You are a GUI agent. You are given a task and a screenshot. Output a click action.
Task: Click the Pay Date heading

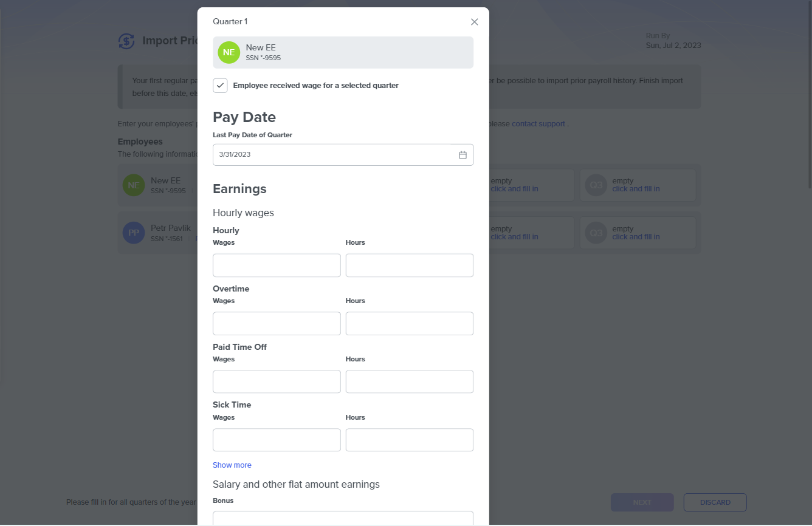point(244,117)
